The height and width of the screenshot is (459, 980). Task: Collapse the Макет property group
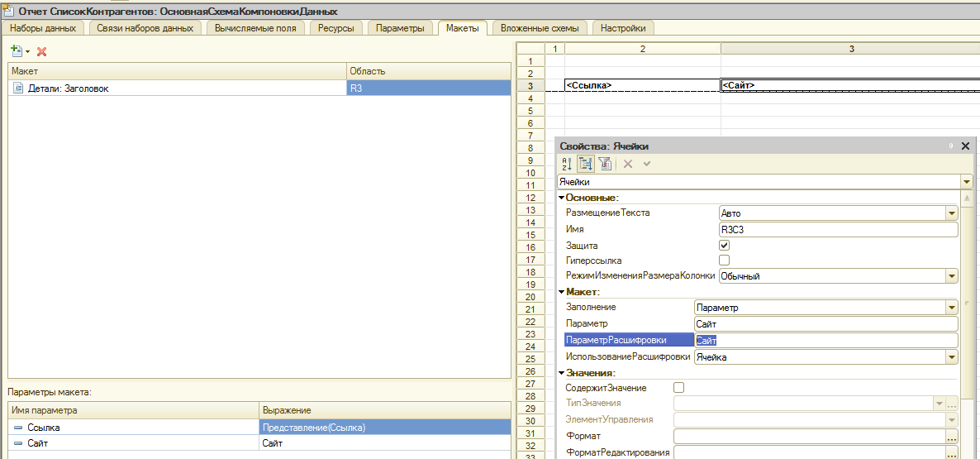tap(562, 292)
